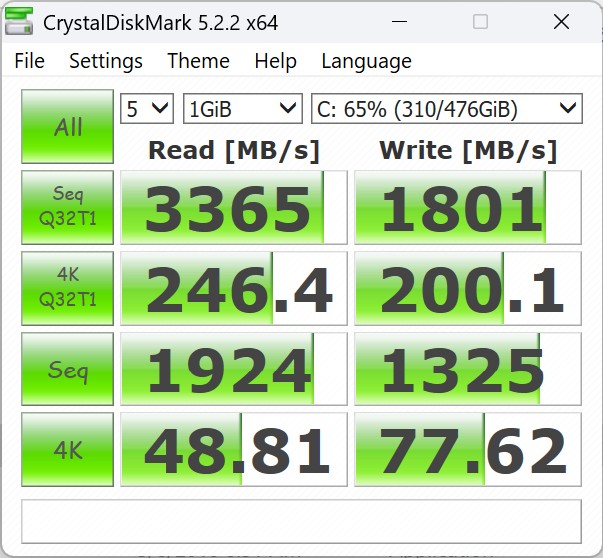Click the Write [MB/s] column header
Viewport: 603px width, 558px height.
pyautogui.click(x=468, y=151)
